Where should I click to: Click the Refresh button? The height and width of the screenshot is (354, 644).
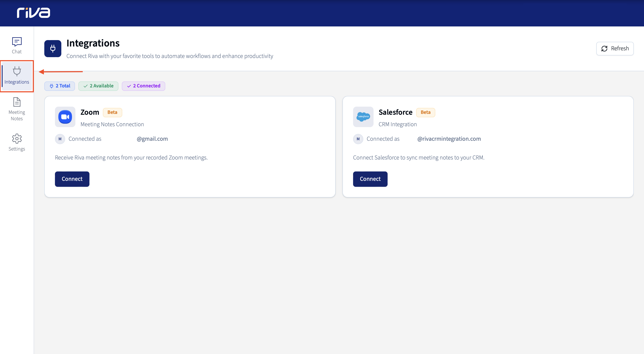point(615,49)
